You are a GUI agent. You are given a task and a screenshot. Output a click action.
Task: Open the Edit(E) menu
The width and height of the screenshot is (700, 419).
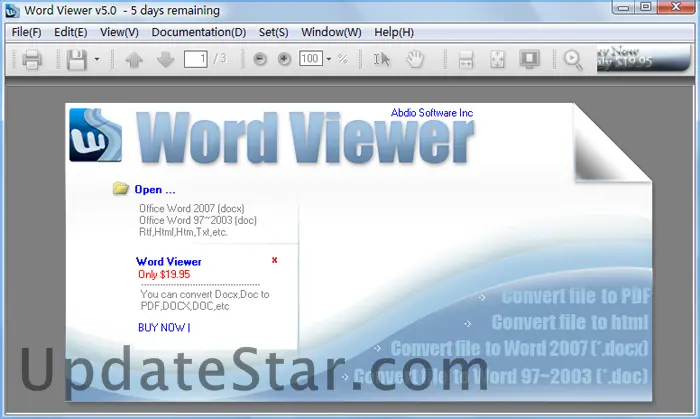[71, 32]
